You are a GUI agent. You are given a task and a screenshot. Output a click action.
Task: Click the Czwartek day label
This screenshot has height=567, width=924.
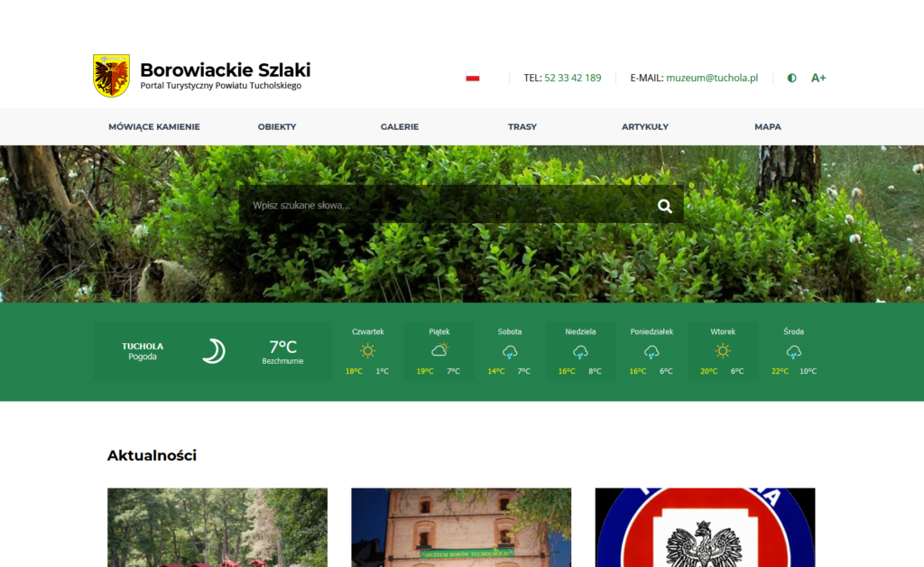tap(368, 332)
